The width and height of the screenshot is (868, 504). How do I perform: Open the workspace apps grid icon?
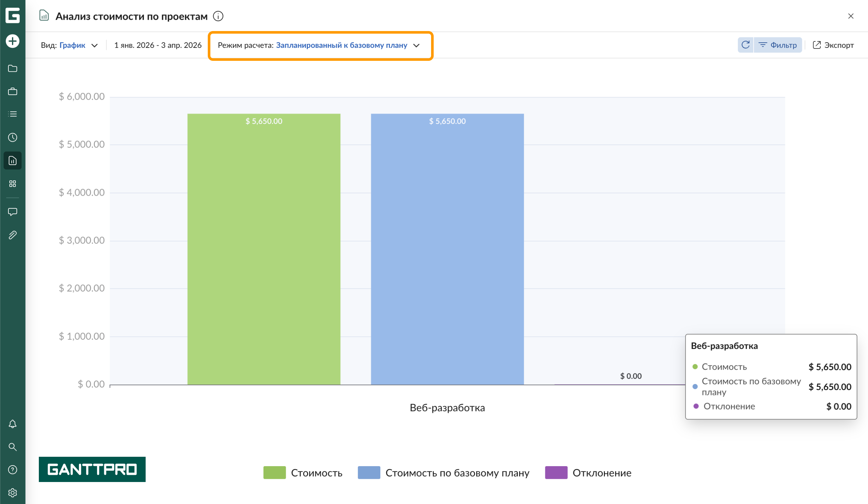click(x=12, y=183)
